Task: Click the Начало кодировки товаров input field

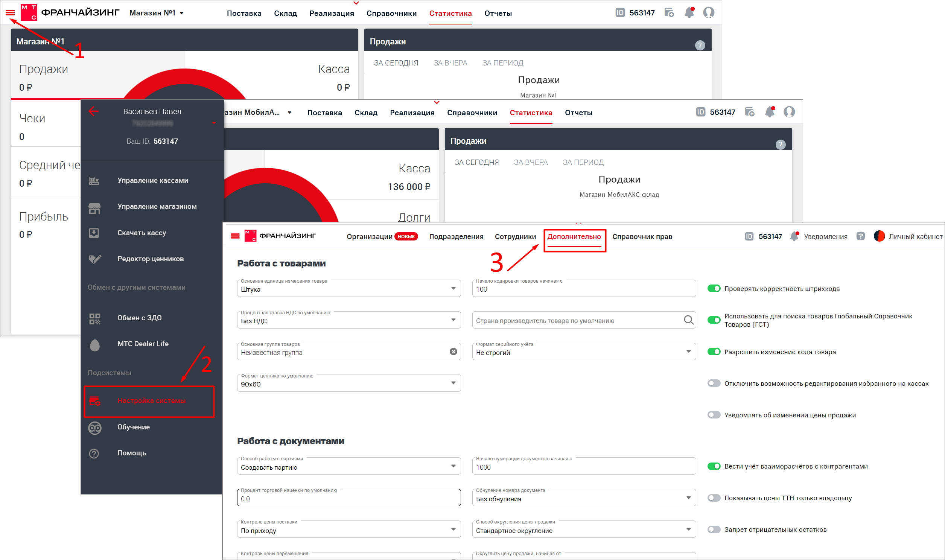Action: pos(584,288)
